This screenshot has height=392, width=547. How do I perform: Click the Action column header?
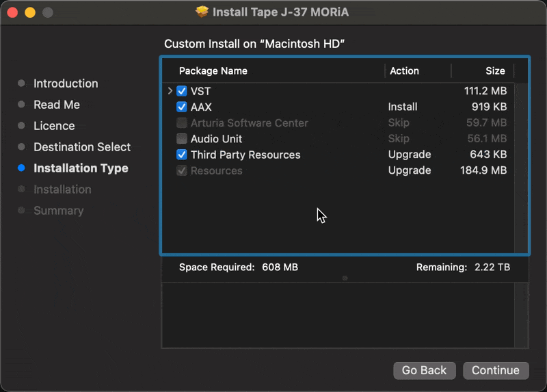(x=404, y=71)
